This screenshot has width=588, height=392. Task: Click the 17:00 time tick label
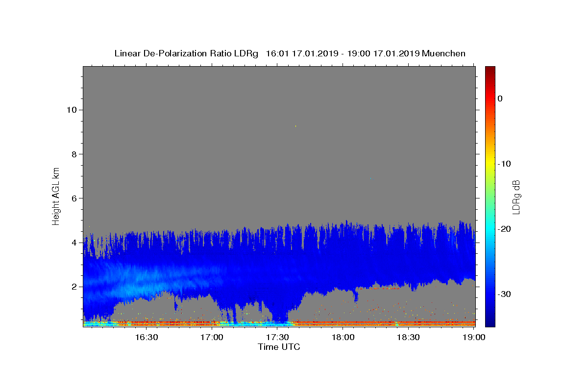coord(212,337)
